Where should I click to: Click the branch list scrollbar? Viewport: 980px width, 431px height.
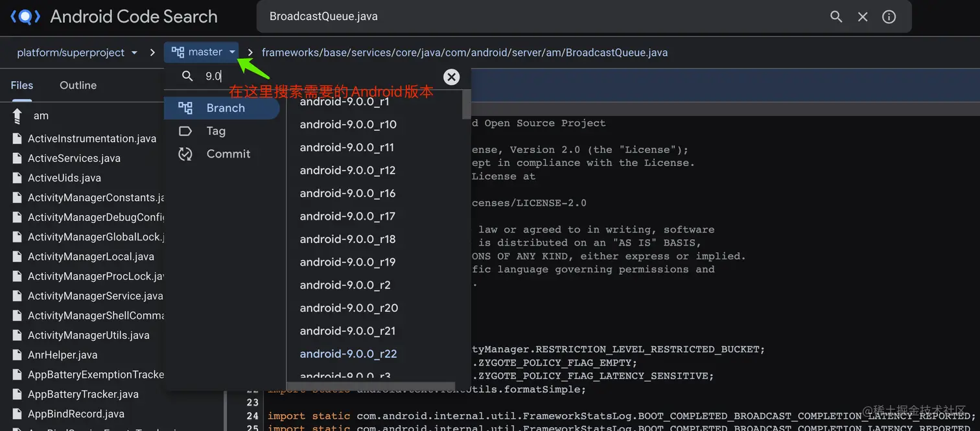466,105
